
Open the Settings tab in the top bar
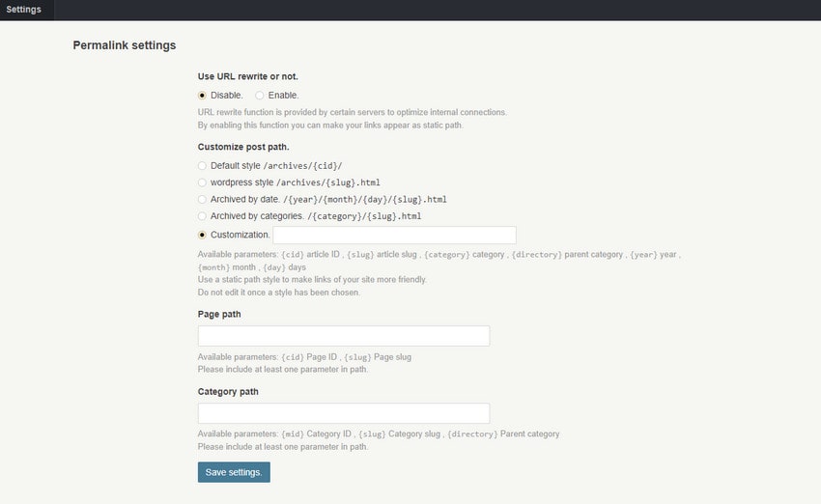[23, 10]
